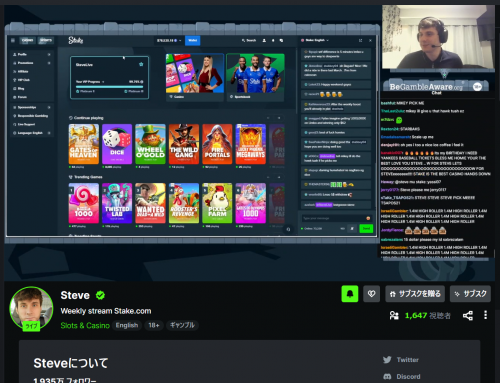
Task: Switch to the Casino tab in Stake
Action: tap(27, 40)
